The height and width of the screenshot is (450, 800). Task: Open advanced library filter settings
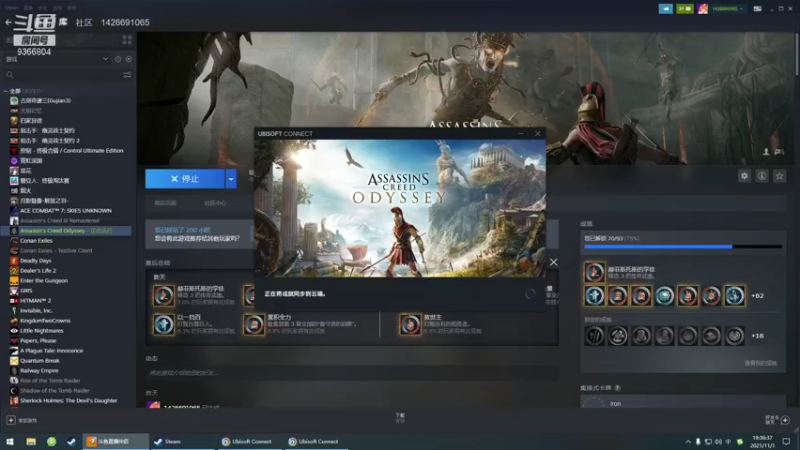(x=127, y=75)
